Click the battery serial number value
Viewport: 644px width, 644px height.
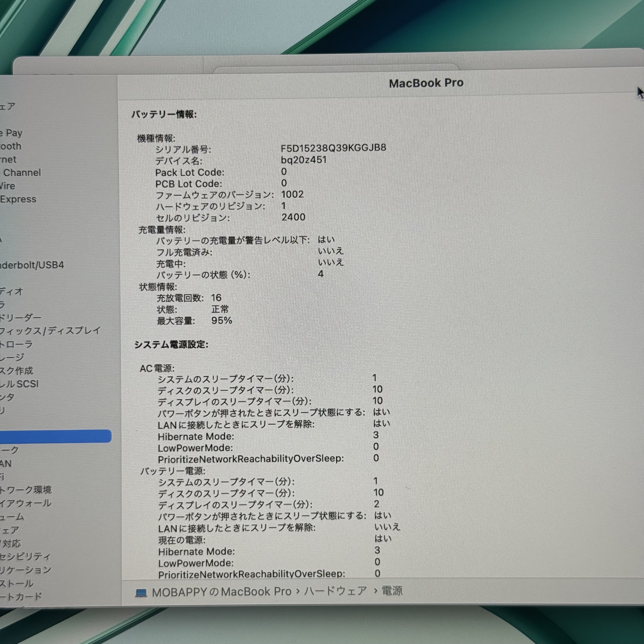point(333,148)
